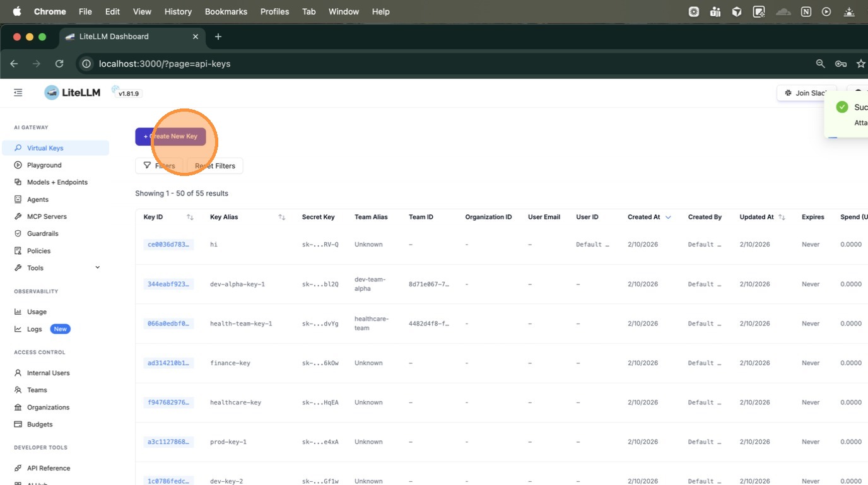The height and width of the screenshot is (485, 868).
Task: Open a new Chrome tab
Action: click(x=218, y=37)
